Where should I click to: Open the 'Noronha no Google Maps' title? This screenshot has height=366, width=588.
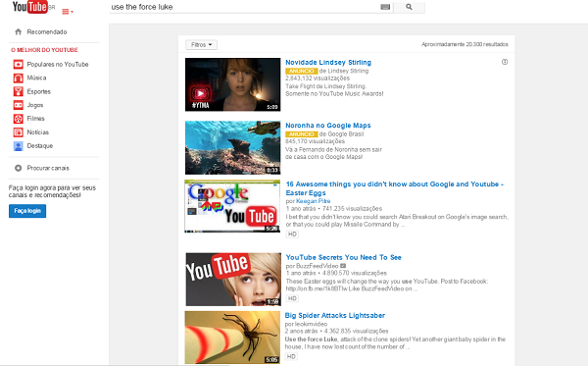[x=327, y=126]
